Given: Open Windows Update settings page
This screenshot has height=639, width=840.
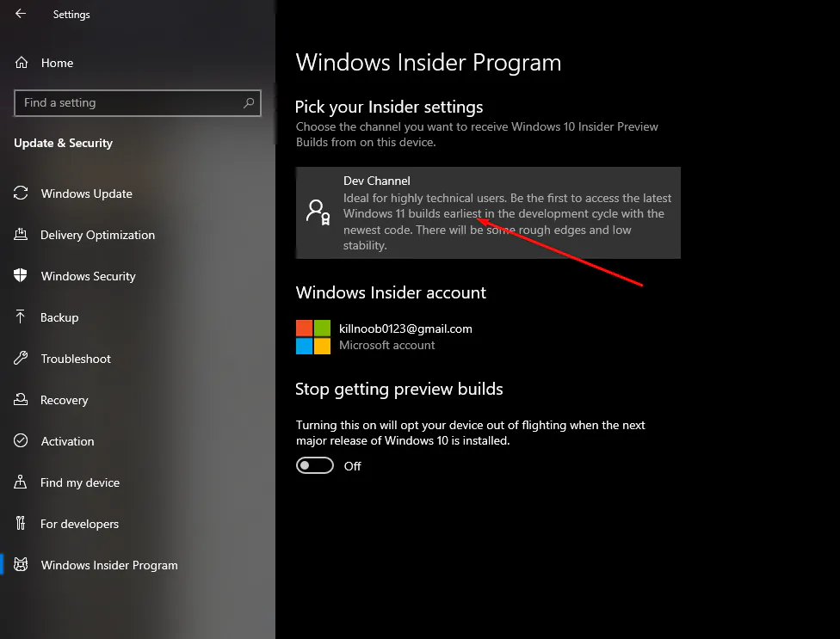Looking at the screenshot, I should pos(86,194).
